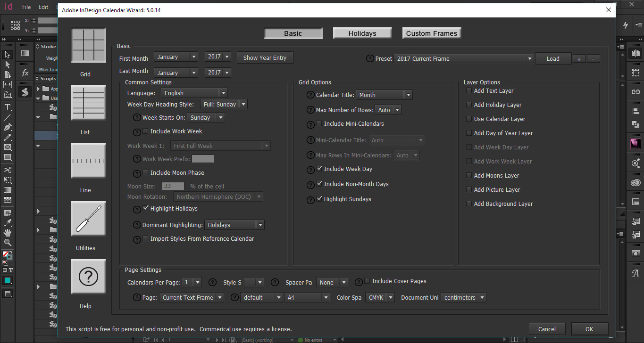Viewport: 644px width, 343px height.
Task: Select the Direct Selection tool
Action: pyautogui.click(x=8, y=65)
